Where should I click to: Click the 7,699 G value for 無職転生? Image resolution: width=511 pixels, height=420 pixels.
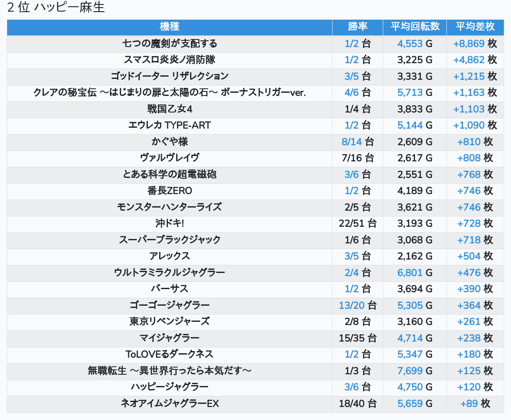[415, 371]
